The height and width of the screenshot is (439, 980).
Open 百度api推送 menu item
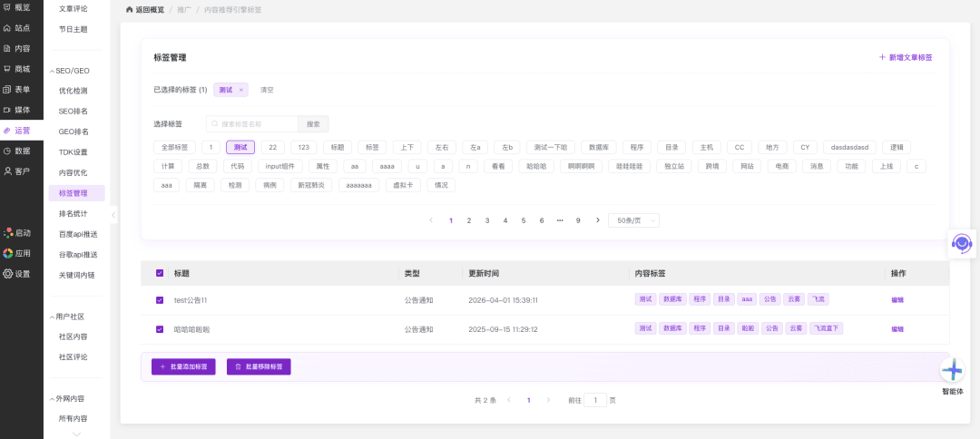(x=78, y=234)
